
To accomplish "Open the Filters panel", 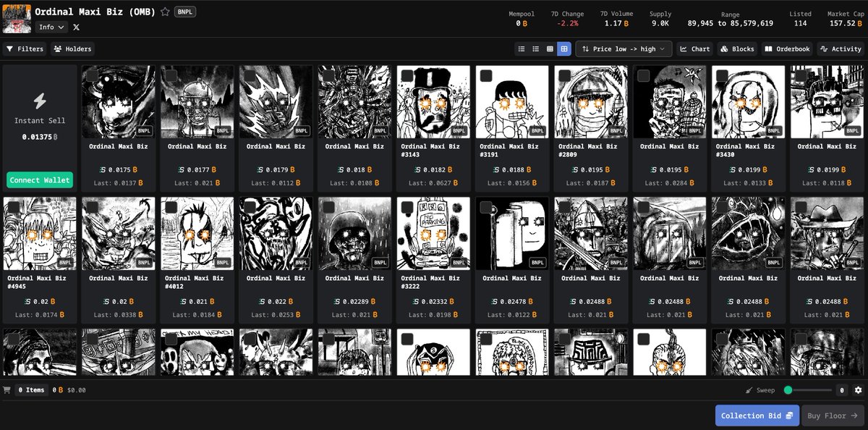I will (25, 49).
